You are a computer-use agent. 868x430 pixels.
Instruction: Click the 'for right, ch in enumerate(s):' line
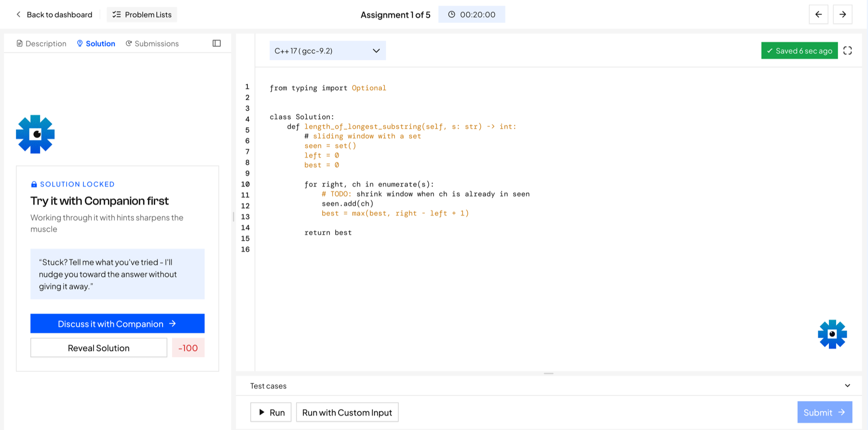369,184
